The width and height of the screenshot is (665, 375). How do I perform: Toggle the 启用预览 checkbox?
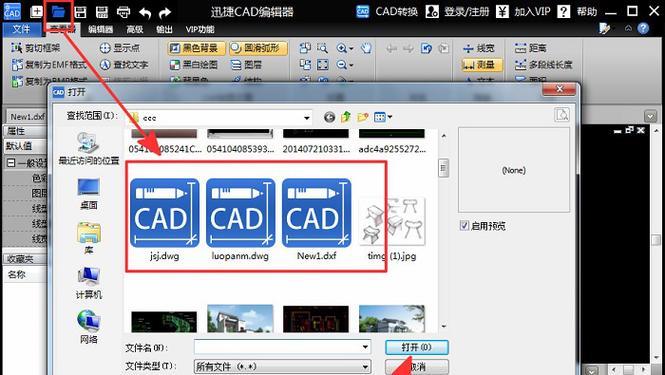pyautogui.click(x=464, y=226)
